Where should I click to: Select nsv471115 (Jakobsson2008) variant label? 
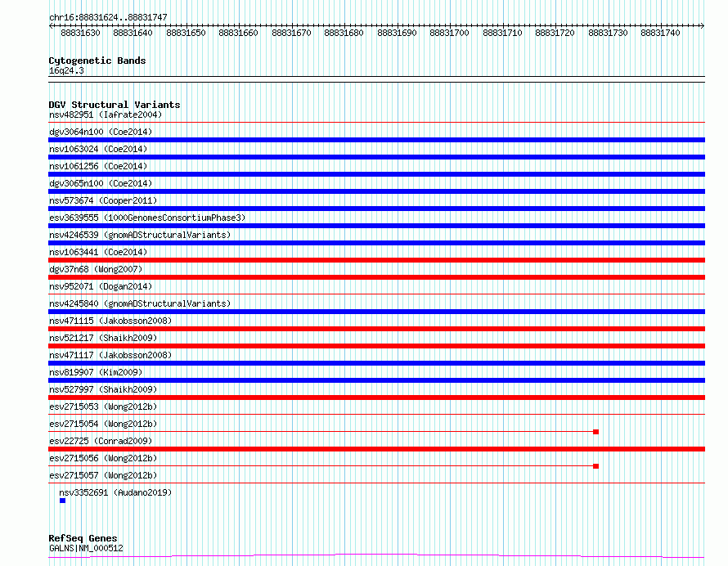point(110,321)
